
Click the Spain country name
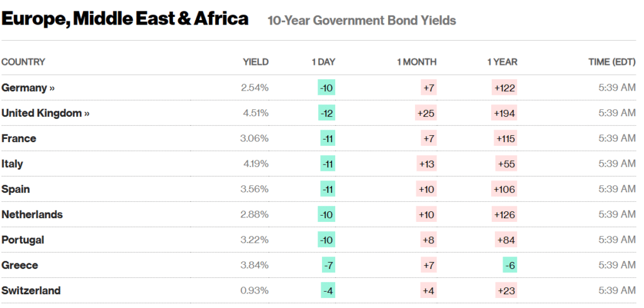16,189
